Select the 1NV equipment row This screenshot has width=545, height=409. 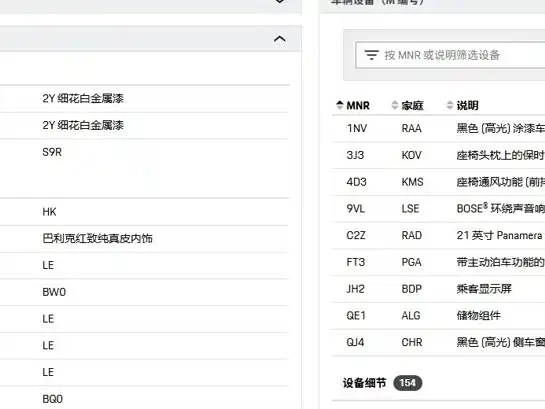coord(438,128)
